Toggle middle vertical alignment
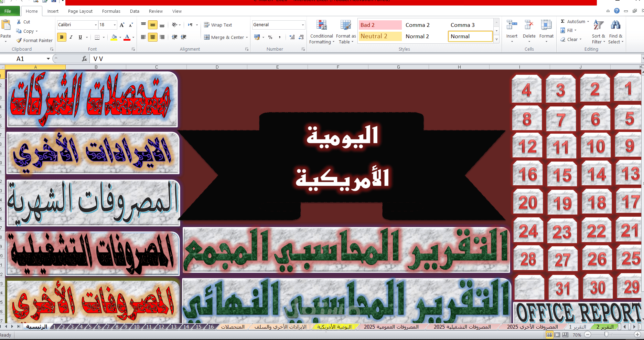This screenshot has height=340, width=644. [x=153, y=25]
